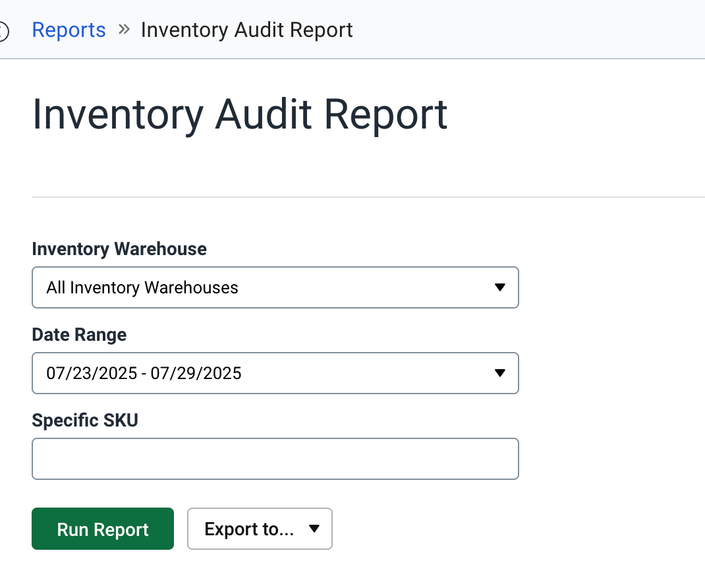705x588 pixels.
Task: Click the displayed date range text
Action: click(144, 373)
